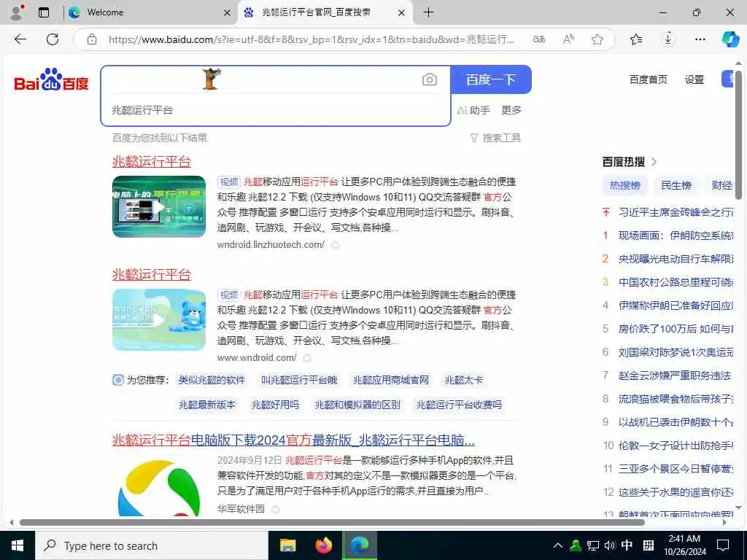Open the tab actions menu icon
The image size is (747, 560).
pyautogui.click(x=44, y=12)
